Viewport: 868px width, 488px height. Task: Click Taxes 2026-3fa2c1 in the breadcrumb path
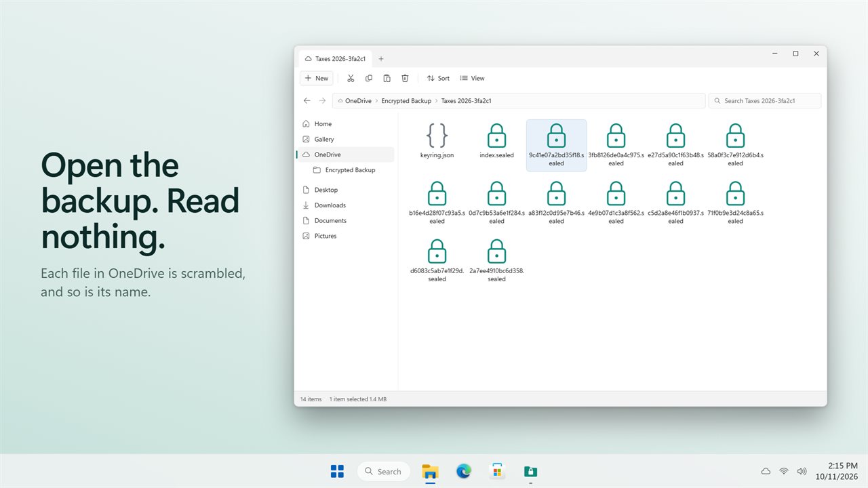[x=467, y=101]
